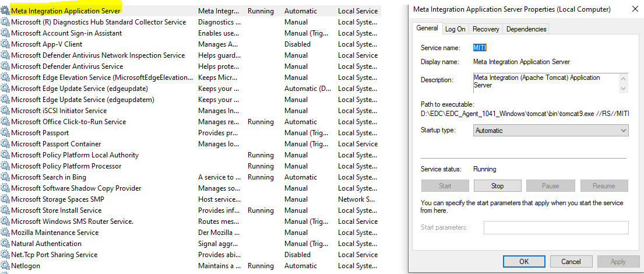
Task: Click Running status of Microsoft Search in Bing
Action: [261, 177]
